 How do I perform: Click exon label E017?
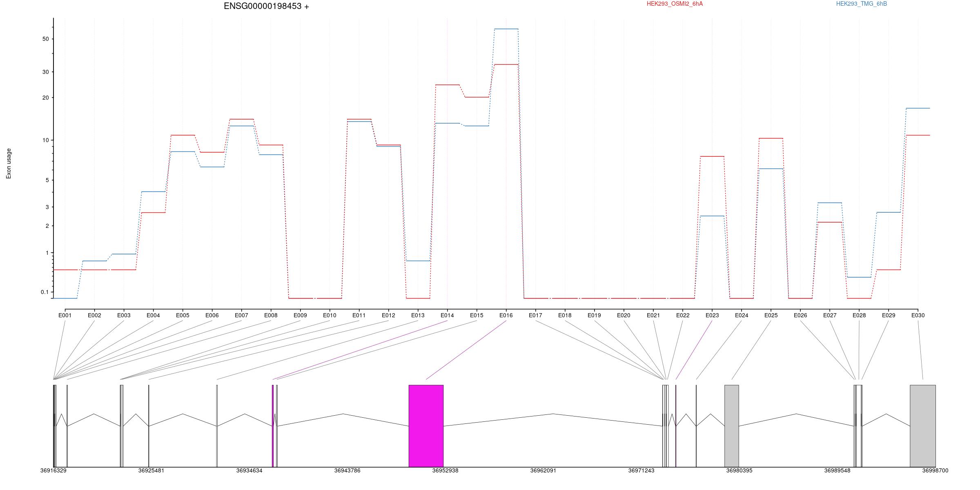(x=535, y=315)
